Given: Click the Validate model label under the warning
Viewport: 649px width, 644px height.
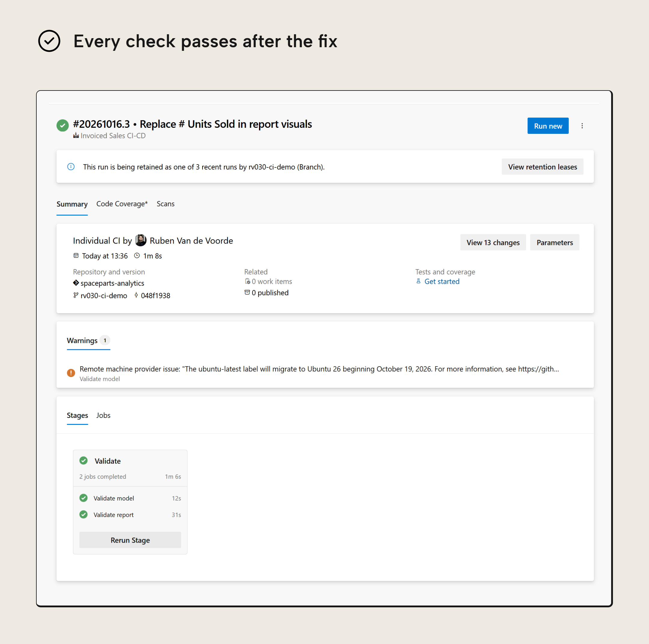Looking at the screenshot, I should point(99,379).
